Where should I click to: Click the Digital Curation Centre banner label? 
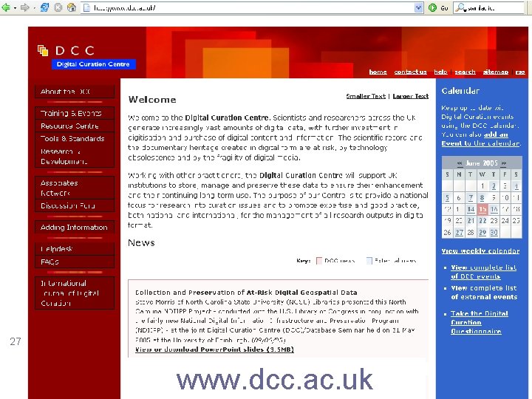click(94, 64)
